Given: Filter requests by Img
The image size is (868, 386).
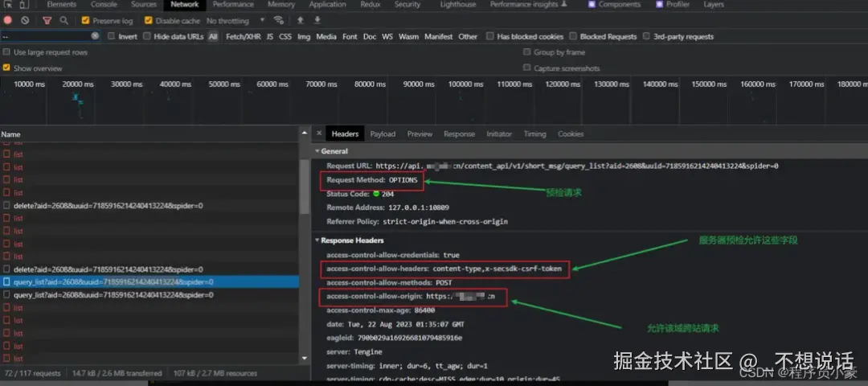Looking at the screenshot, I should 304,36.
